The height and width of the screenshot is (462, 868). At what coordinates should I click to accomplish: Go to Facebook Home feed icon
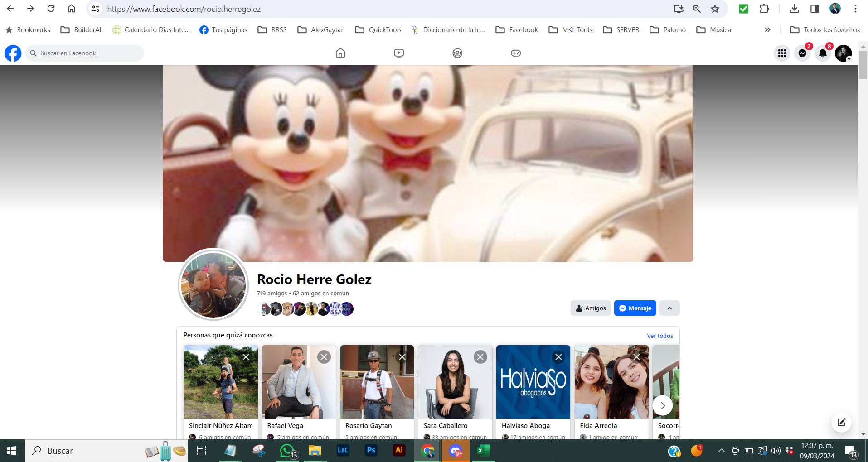(x=340, y=53)
